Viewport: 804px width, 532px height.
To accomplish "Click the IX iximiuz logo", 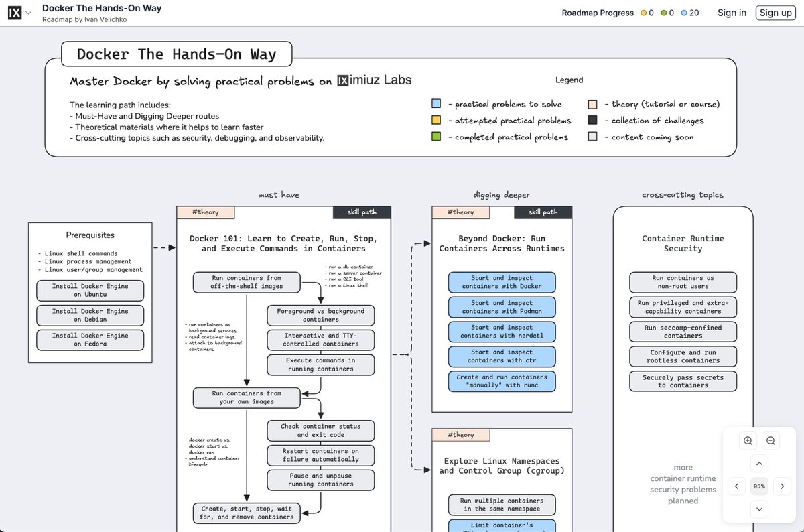I will (15, 12).
